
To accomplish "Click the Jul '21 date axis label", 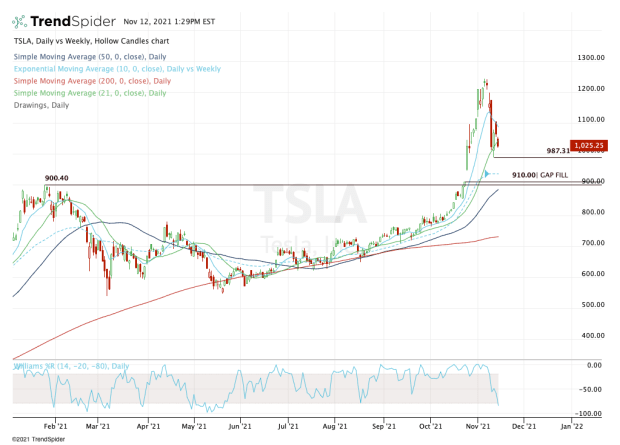I will [x=288, y=426].
